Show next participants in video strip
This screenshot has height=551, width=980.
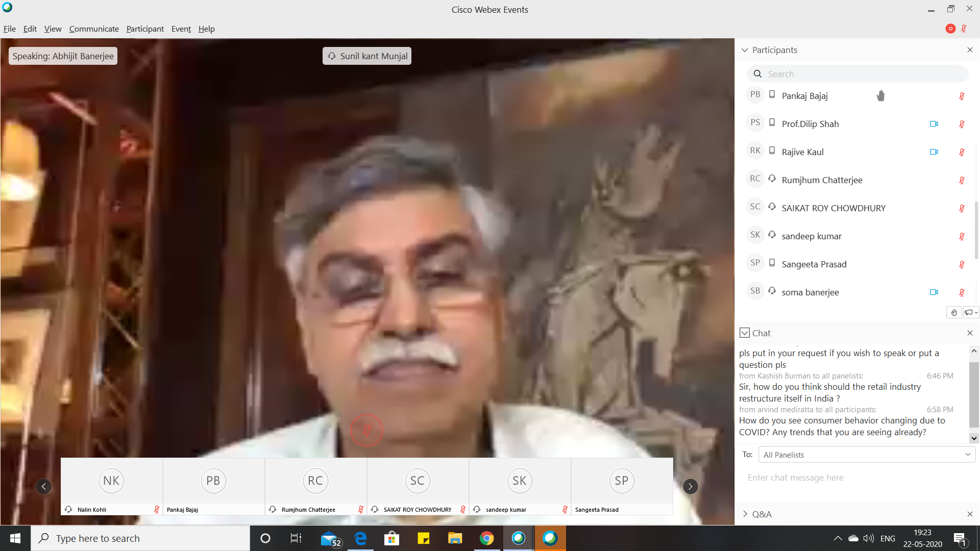pos(690,487)
